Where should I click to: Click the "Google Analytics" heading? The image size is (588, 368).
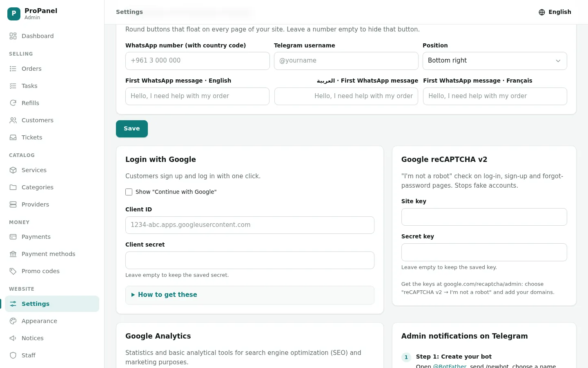158,336
